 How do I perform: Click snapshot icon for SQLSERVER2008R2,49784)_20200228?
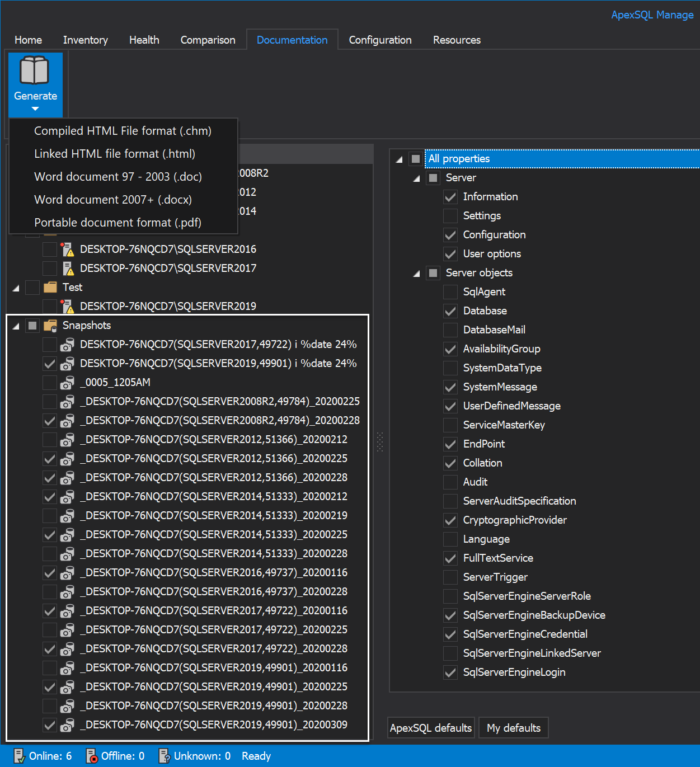(x=67, y=421)
